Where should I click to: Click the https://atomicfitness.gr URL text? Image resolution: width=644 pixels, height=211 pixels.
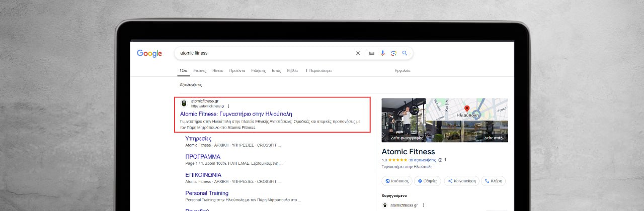click(207, 106)
